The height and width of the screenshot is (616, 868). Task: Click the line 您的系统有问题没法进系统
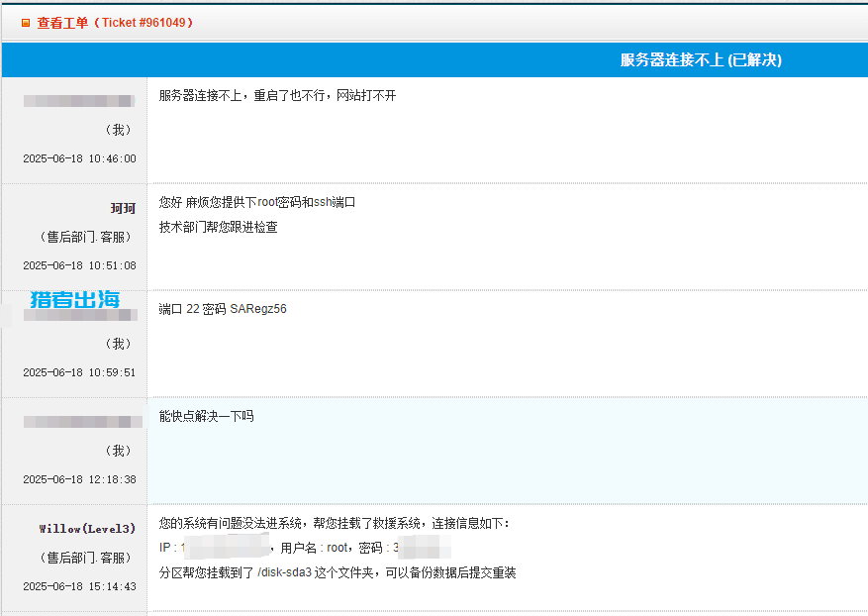point(334,523)
